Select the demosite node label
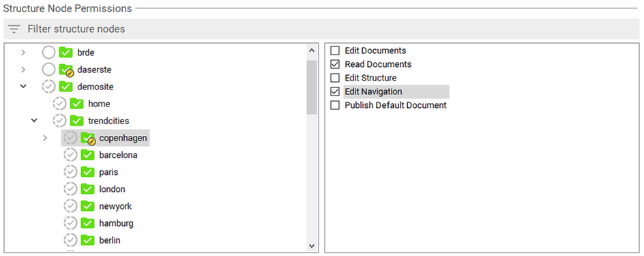 [96, 87]
